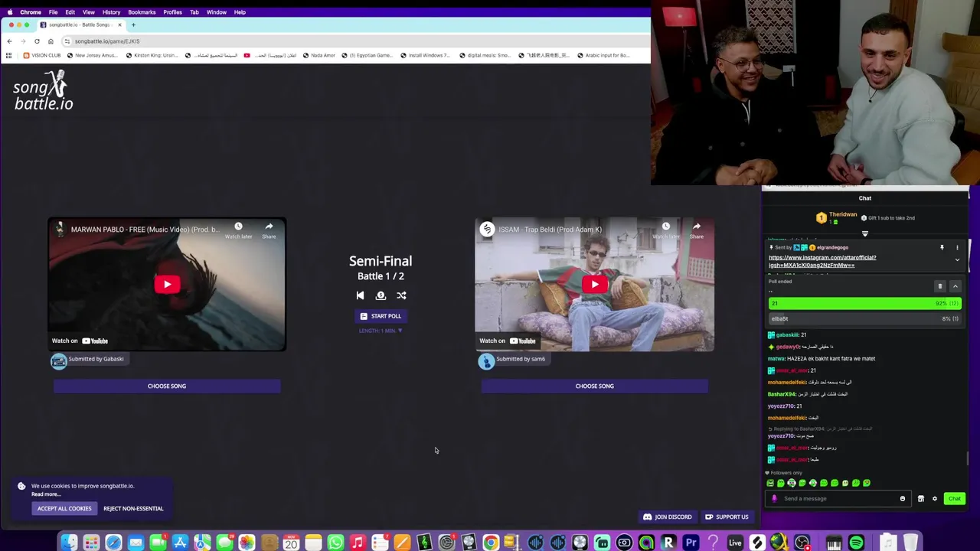
Task: Choose the ISSAM Trap Beldi song
Action: click(595, 386)
